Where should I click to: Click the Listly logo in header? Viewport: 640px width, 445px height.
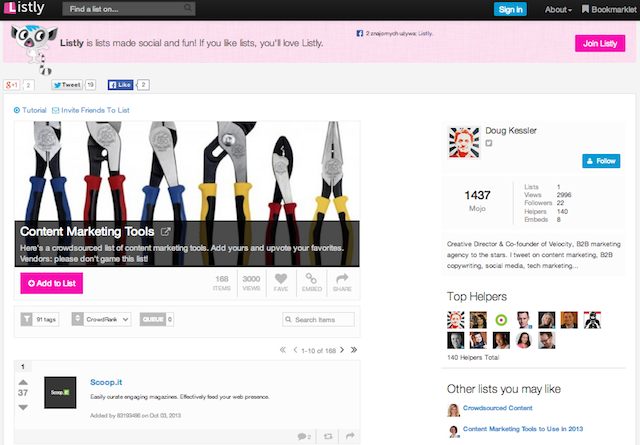tap(24, 8)
